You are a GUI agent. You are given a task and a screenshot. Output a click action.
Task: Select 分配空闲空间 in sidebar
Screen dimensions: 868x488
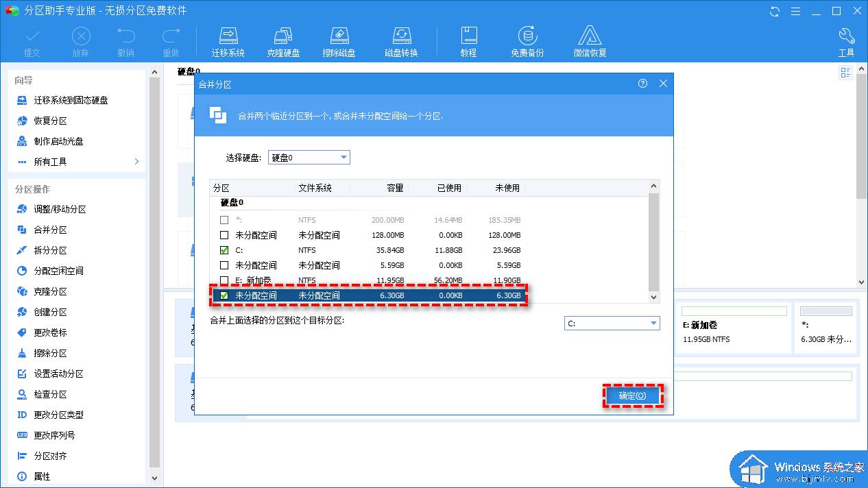pos(58,271)
